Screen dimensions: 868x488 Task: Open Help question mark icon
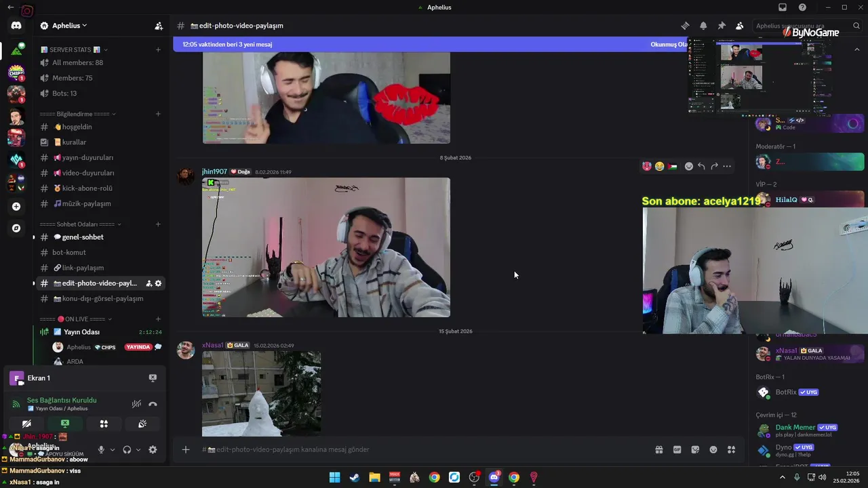click(x=803, y=7)
